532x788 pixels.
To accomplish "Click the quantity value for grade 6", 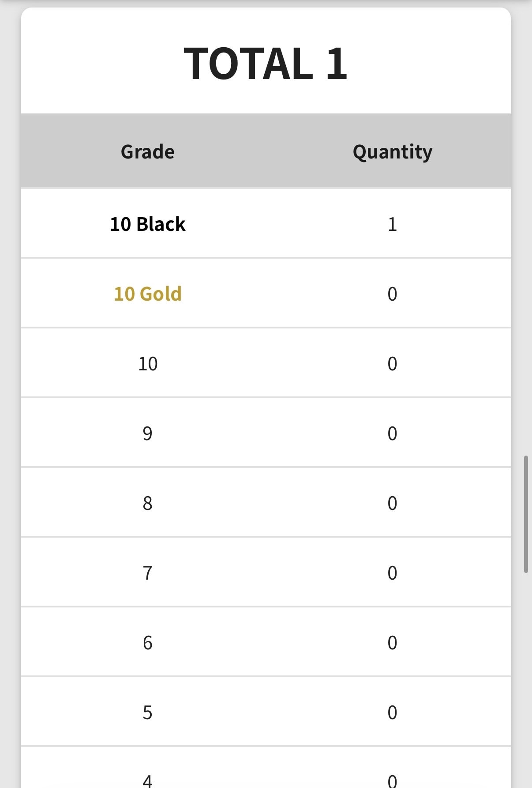I will [392, 643].
